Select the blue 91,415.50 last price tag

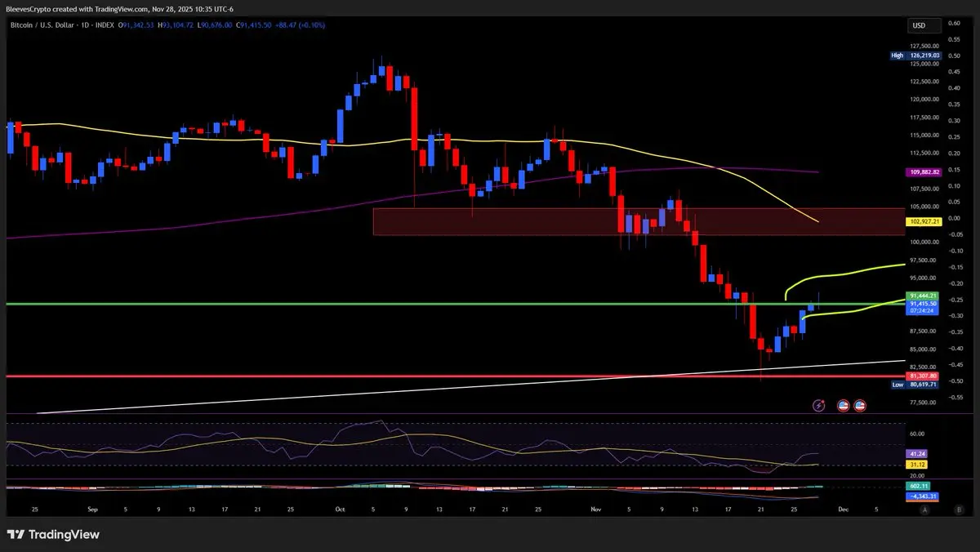coord(922,303)
